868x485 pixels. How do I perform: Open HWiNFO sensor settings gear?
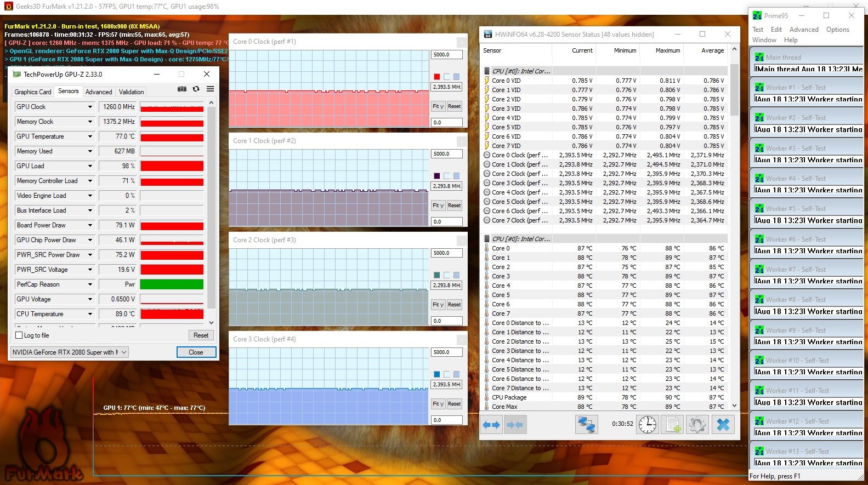point(697,425)
